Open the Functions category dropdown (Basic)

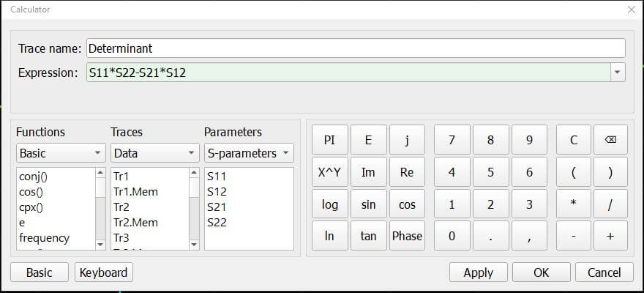pyautogui.click(x=61, y=153)
